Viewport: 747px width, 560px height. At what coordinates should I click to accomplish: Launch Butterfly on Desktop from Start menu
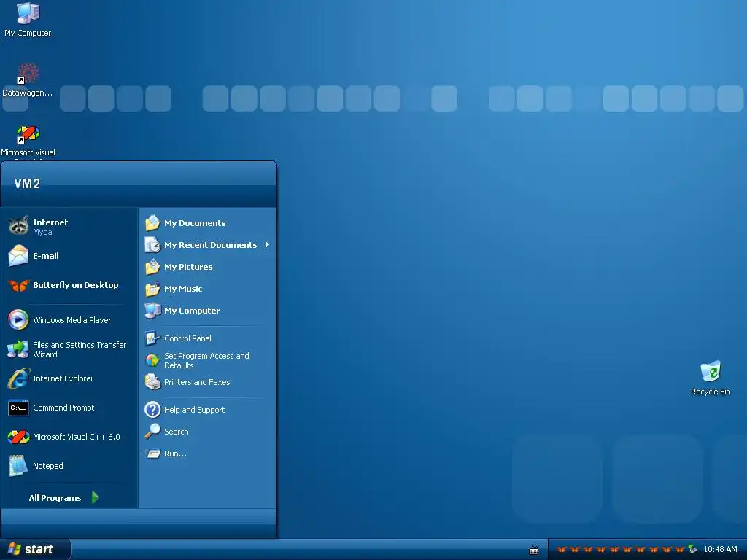point(69,285)
